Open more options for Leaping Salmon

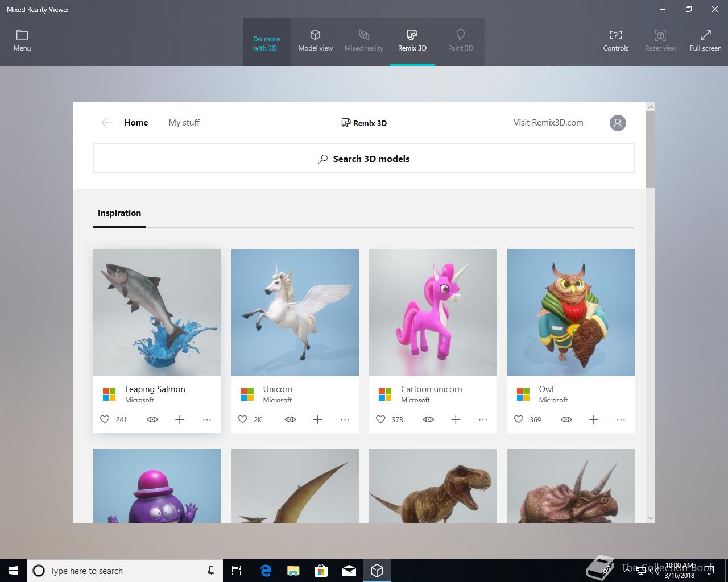pos(207,419)
